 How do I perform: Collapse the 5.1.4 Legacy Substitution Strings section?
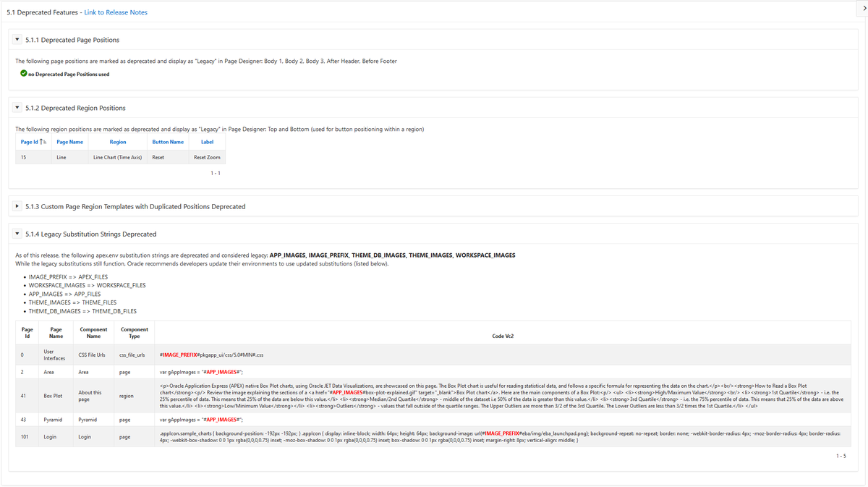coord(17,234)
